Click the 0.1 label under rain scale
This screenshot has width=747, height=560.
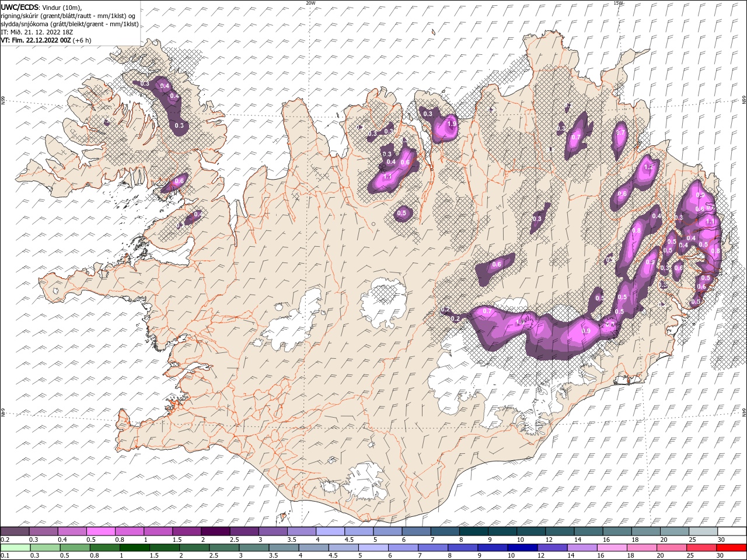pos(5,556)
